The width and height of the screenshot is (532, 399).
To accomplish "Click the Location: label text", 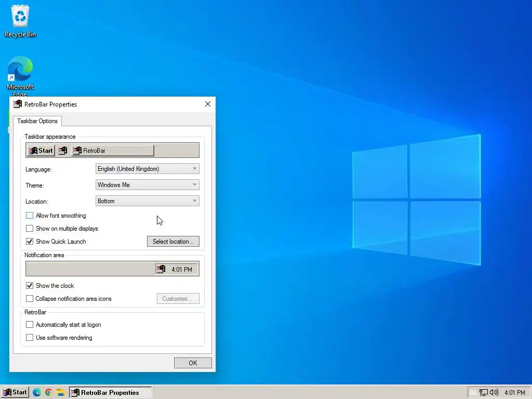I will tap(37, 202).
